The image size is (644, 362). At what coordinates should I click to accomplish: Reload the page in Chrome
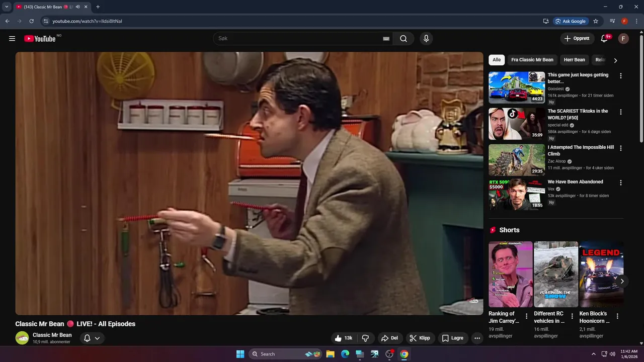click(31, 21)
